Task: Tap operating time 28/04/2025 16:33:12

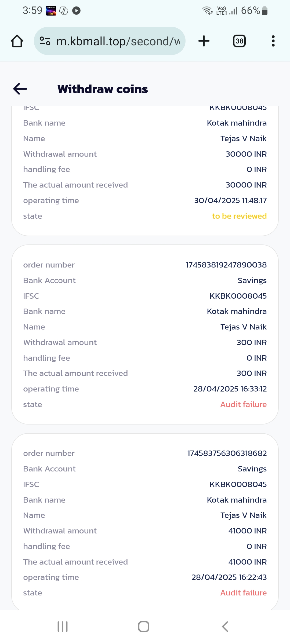Action: (230, 389)
